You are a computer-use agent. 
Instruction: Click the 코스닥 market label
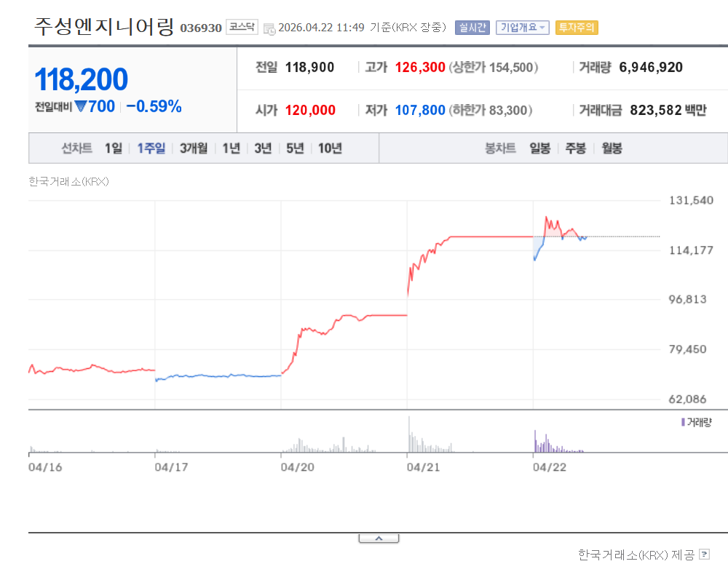click(x=242, y=27)
